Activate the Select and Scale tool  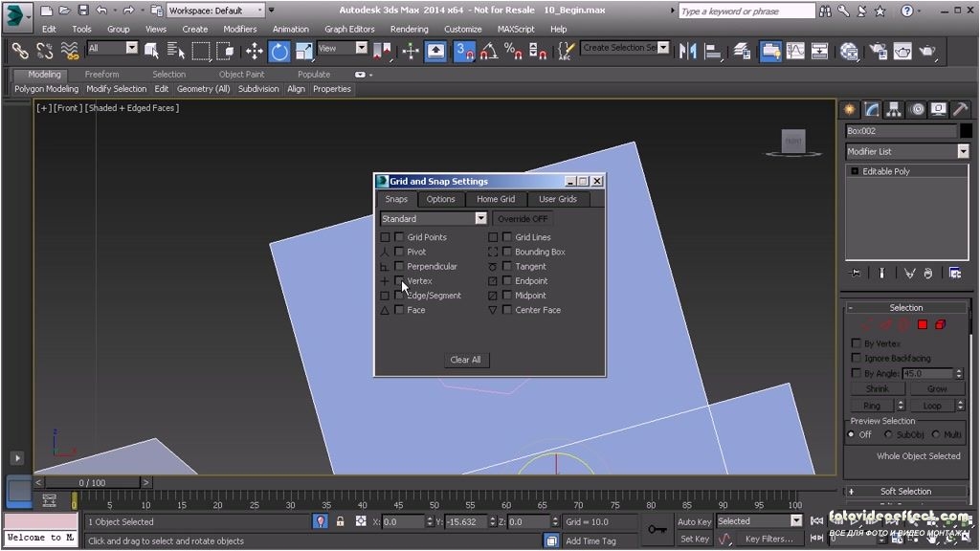click(x=303, y=51)
